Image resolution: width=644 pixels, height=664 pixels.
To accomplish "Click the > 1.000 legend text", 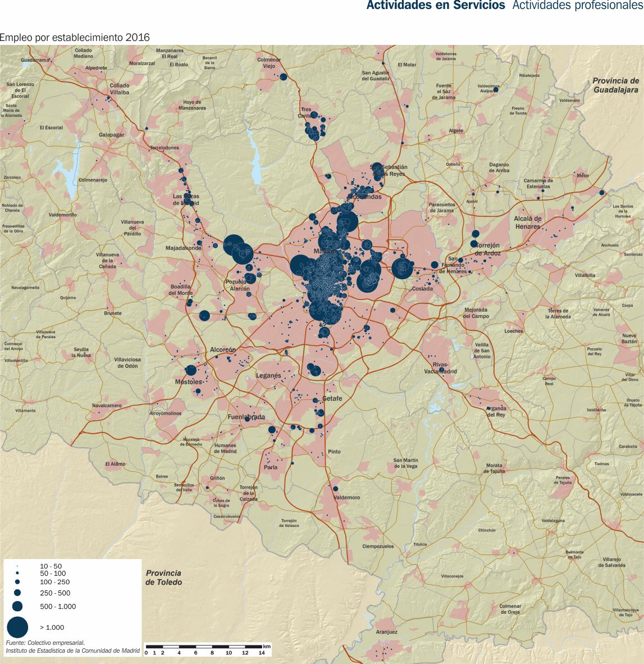I will coord(52,627).
